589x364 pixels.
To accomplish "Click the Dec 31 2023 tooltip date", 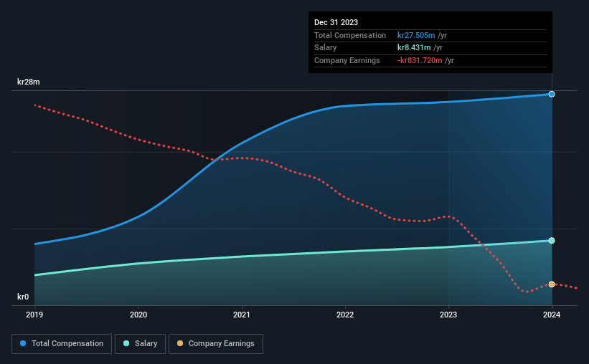I will [x=336, y=22].
